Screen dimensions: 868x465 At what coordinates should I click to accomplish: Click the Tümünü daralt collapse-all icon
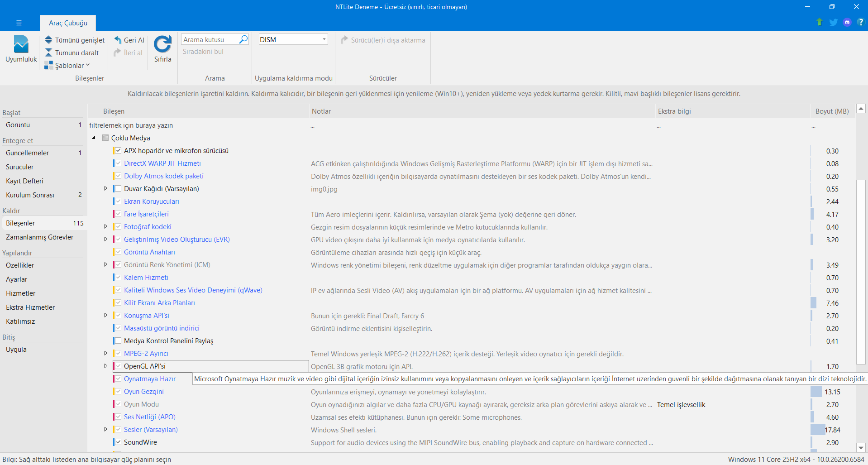pyautogui.click(x=48, y=53)
